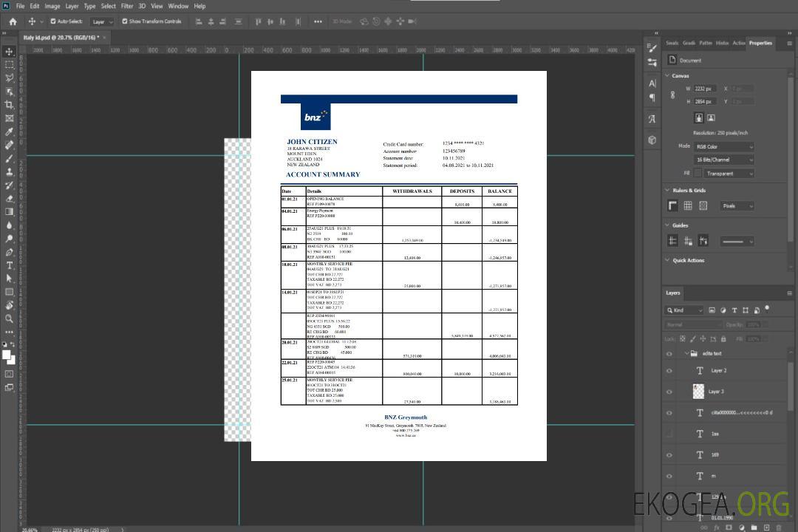This screenshot has width=798, height=532.
Task: Select the Rectangular Marquee tool
Action: (9, 65)
